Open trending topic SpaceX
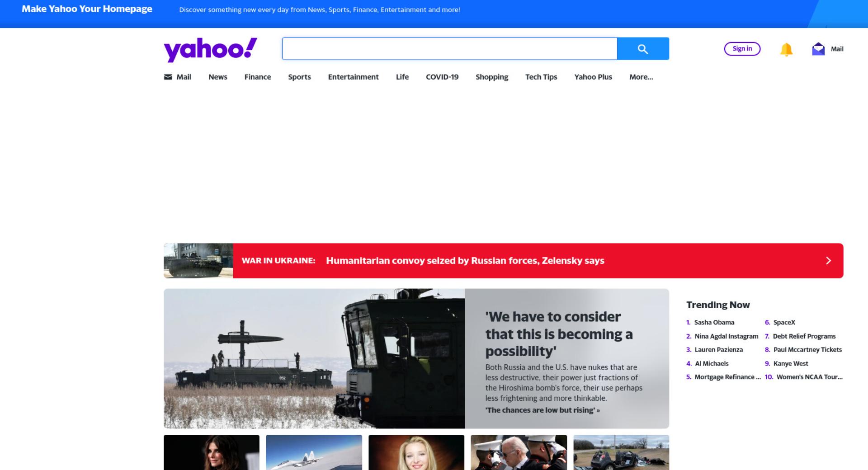 (x=784, y=323)
